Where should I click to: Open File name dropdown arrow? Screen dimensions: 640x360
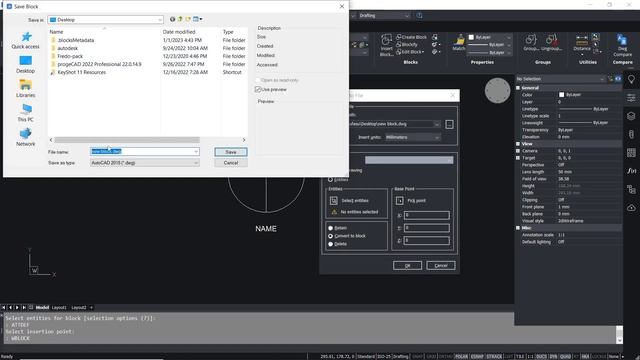tap(196, 151)
